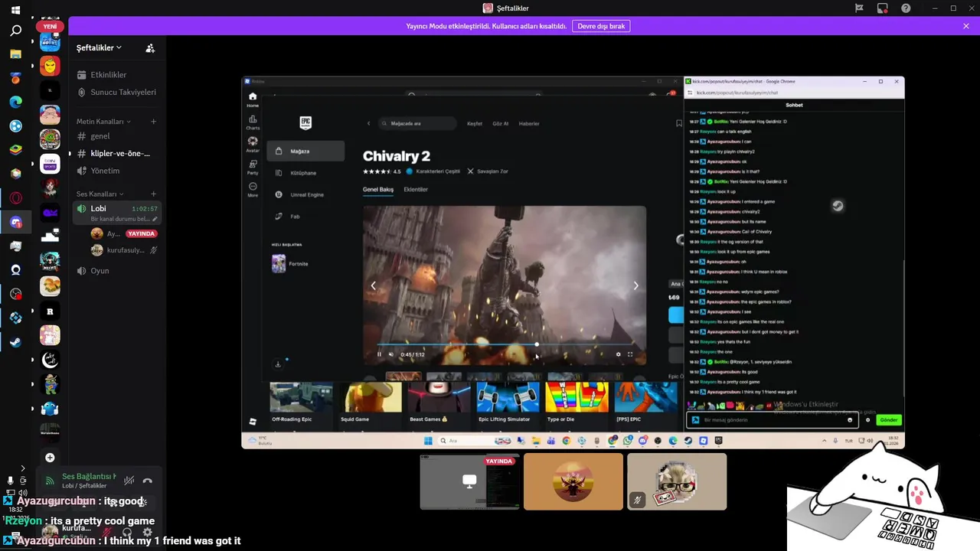
Task: Click the green Gönder button in Kick chat
Action: pyautogui.click(x=888, y=419)
